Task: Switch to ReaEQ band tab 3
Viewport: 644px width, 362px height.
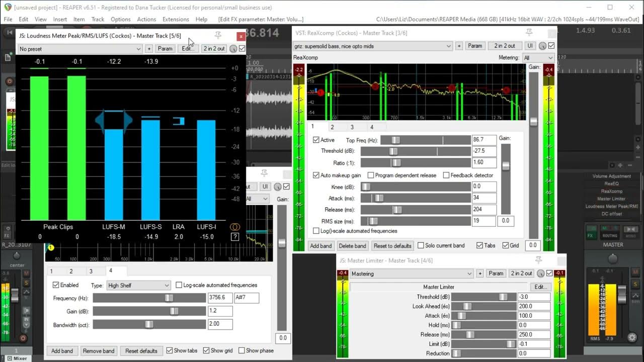Action: point(91,271)
